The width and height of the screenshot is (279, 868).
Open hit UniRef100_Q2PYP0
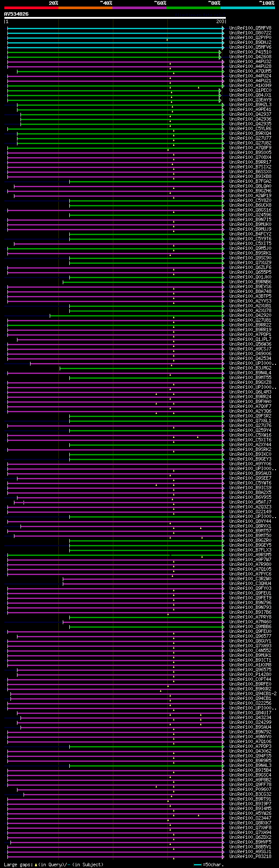pyautogui.click(x=250, y=38)
